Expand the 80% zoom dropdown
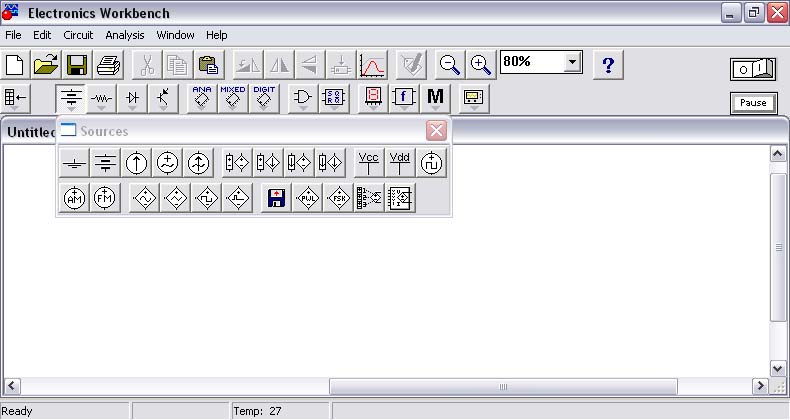The width and height of the screenshot is (790, 420). [572, 62]
